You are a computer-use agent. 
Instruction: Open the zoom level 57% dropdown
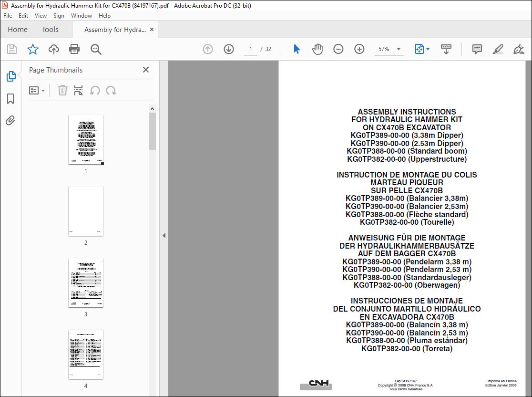point(399,49)
